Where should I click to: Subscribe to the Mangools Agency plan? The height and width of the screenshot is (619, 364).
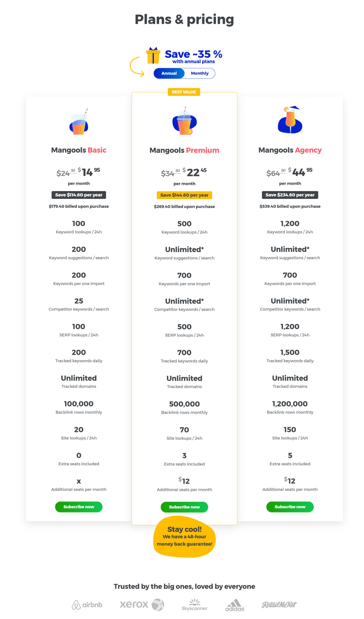coord(290,507)
